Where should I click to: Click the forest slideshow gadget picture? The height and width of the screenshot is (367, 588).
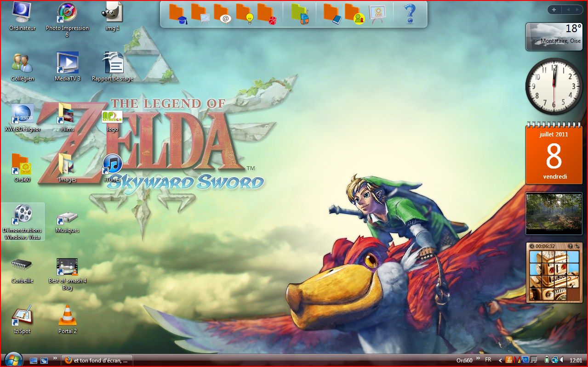coord(554,212)
